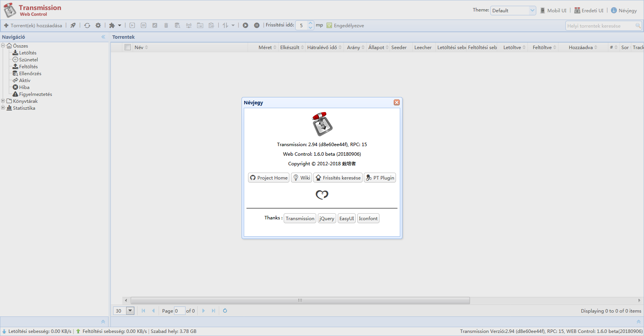Click the jQuery thanks link

[x=327, y=218]
